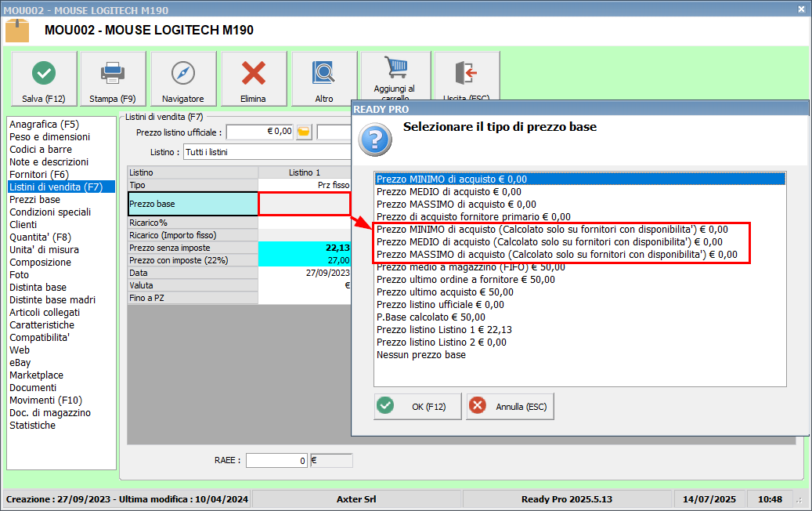The width and height of the screenshot is (812, 511).
Task: Select Prezzo MASSIMO calcolato su fornitori con disponibilita'
Action: [580, 255]
